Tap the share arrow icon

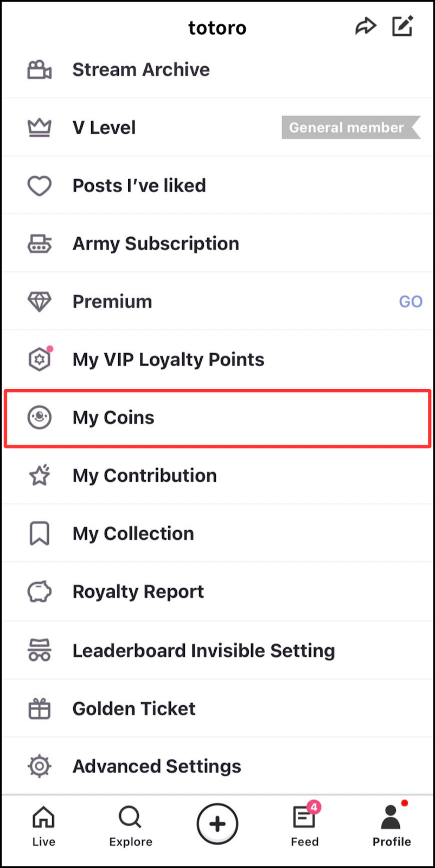[366, 26]
